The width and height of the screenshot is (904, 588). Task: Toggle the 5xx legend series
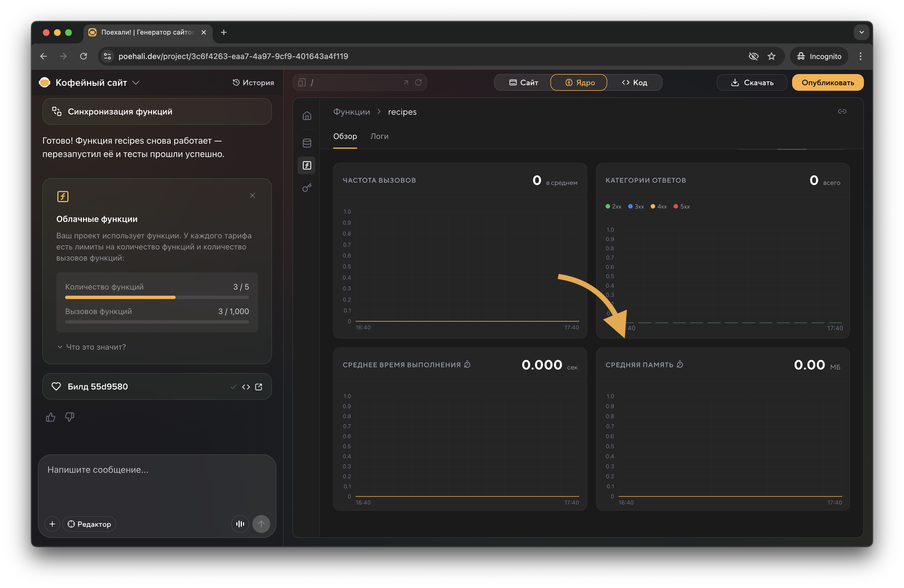click(681, 206)
